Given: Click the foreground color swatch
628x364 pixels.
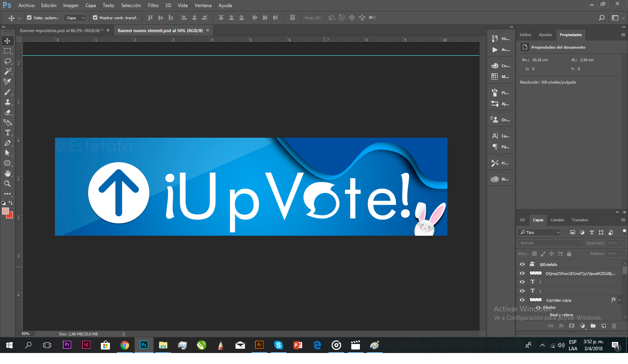Looking at the screenshot, I should coord(5,211).
